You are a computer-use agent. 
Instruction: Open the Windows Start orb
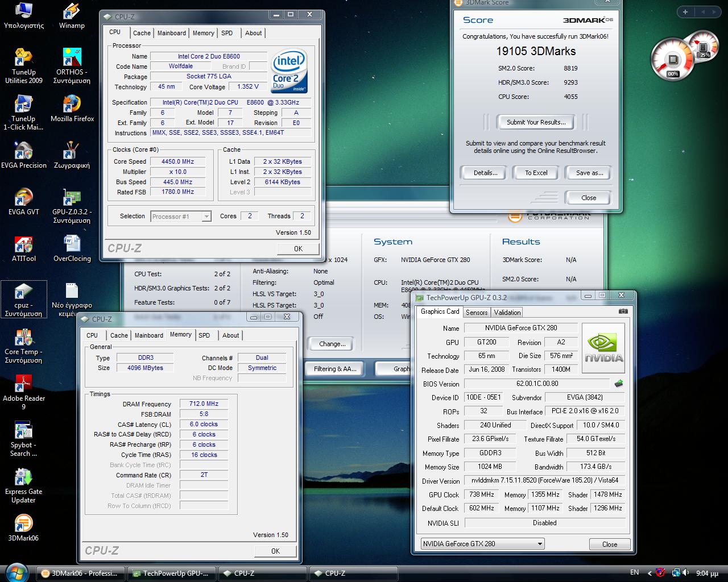pos(15,572)
